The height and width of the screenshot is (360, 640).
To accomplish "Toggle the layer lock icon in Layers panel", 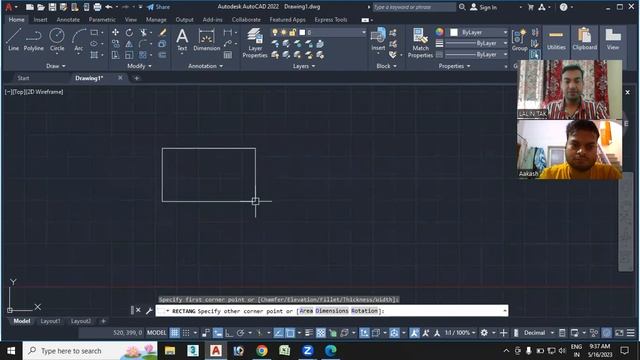I will click(292, 32).
